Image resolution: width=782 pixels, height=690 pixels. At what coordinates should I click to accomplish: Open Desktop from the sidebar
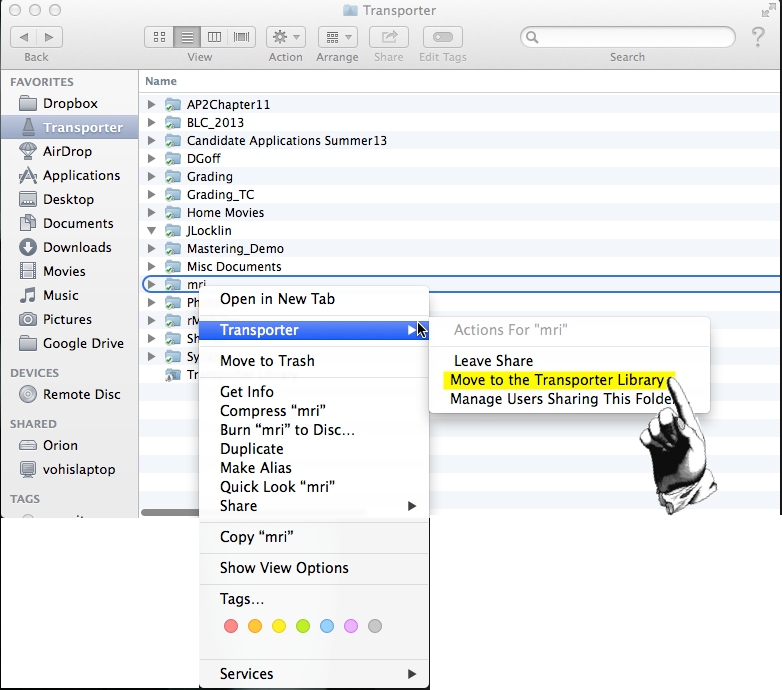70,199
